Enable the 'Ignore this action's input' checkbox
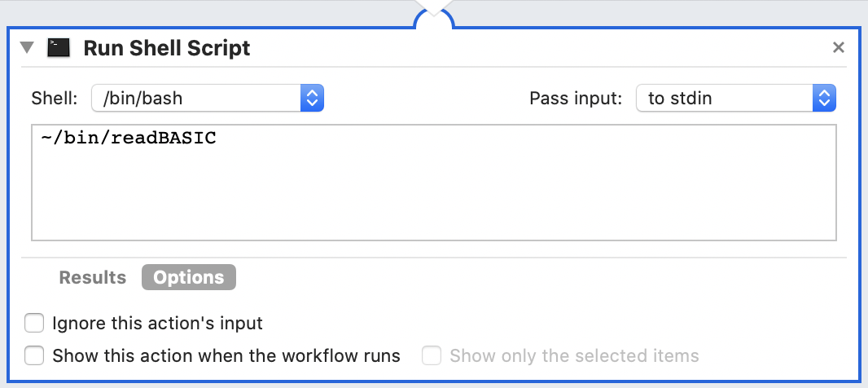This screenshot has width=868, height=388. click(x=34, y=324)
